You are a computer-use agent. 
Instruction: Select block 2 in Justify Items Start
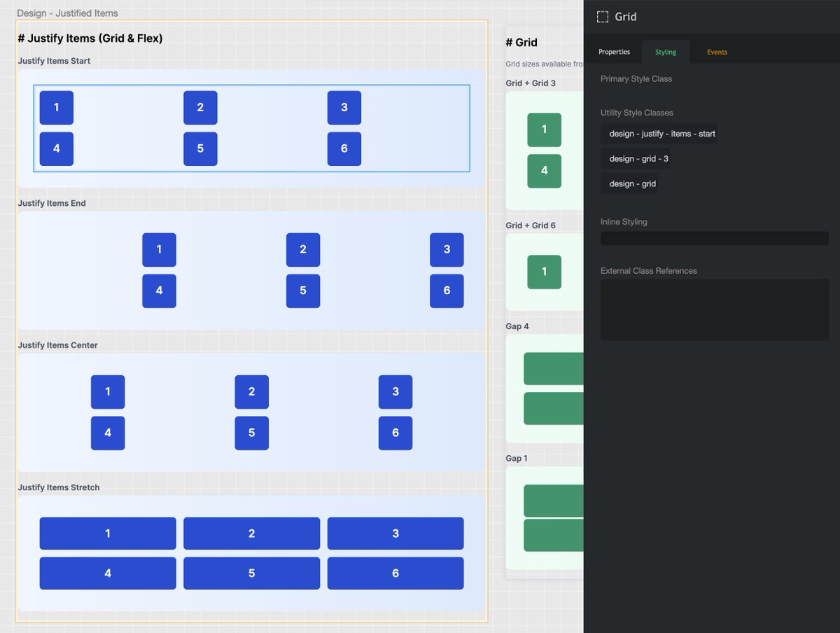coord(200,108)
